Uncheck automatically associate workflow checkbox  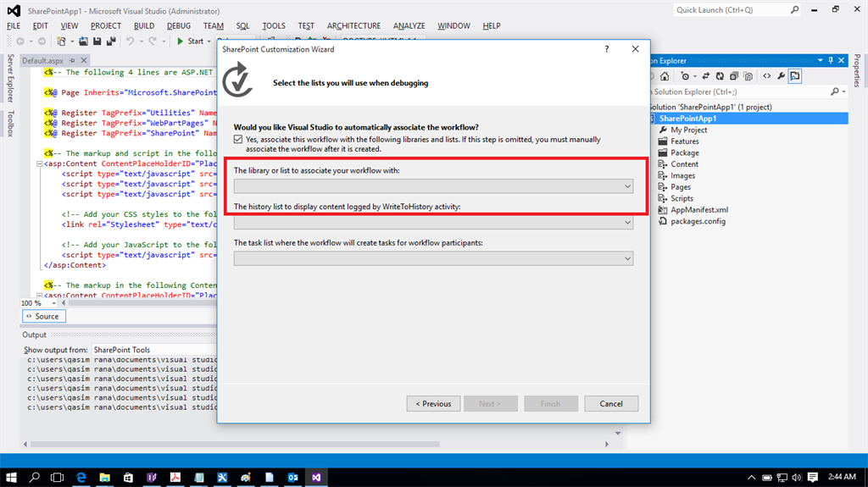click(238, 140)
